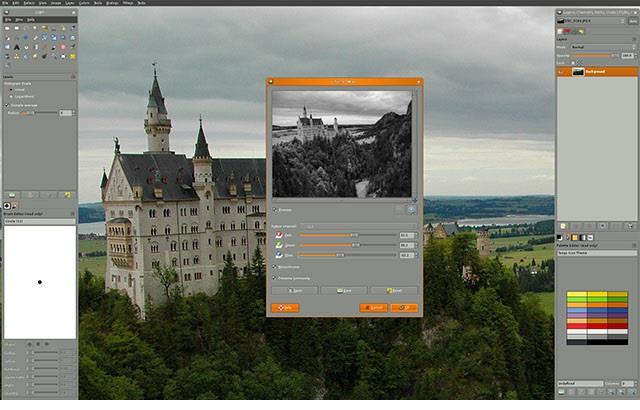Image resolution: width=640 pixels, height=410 pixels.
Task: Open the Colors menu in top bar
Action: 84,3
